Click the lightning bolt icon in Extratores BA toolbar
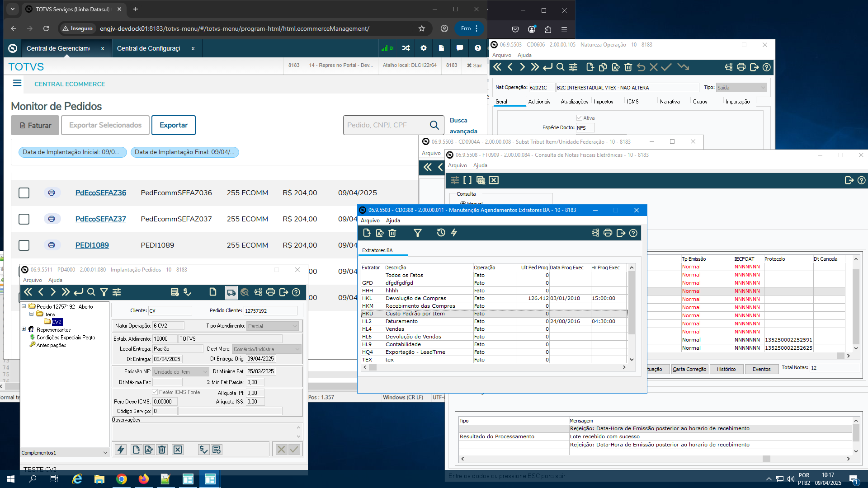Image resolution: width=868 pixels, height=488 pixels. (454, 233)
